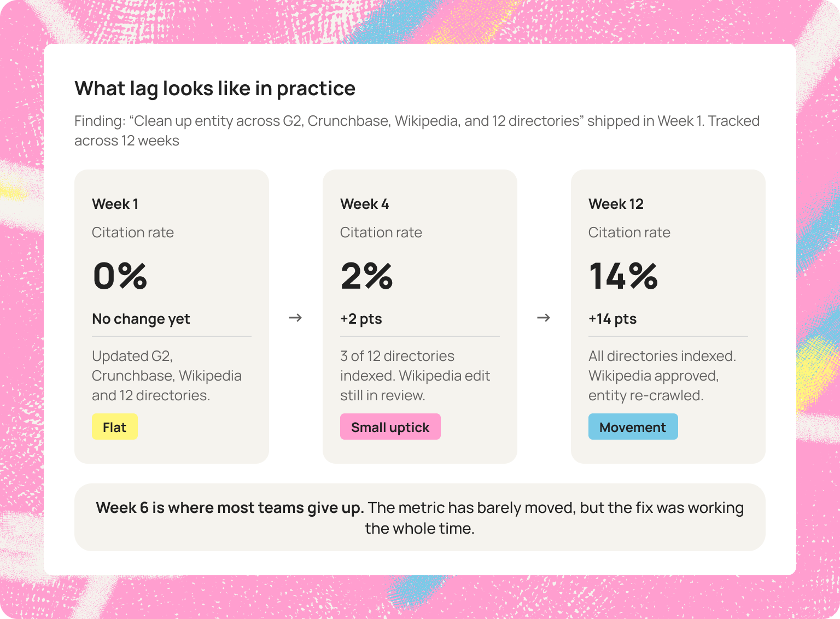The height and width of the screenshot is (619, 840).
Task: Click the 2% citation rate figure
Action: pos(367,276)
